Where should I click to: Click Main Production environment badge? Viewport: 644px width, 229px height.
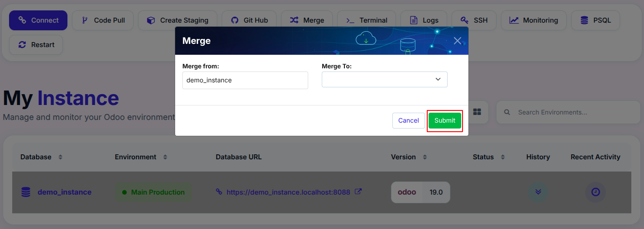pos(153,192)
